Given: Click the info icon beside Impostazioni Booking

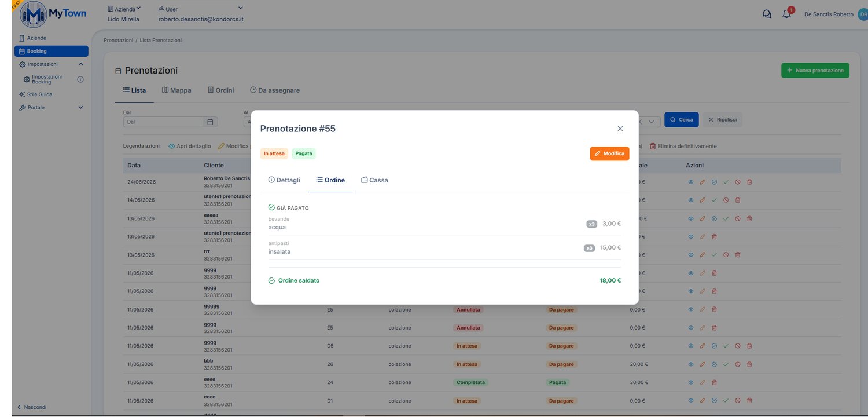Looking at the screenshot, I should click(80, 79).
